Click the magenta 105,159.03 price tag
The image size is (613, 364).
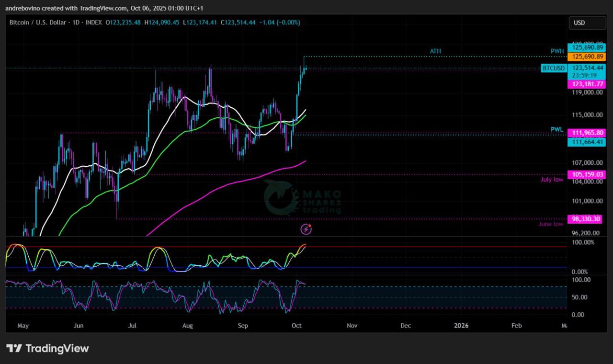coord(586,174)
